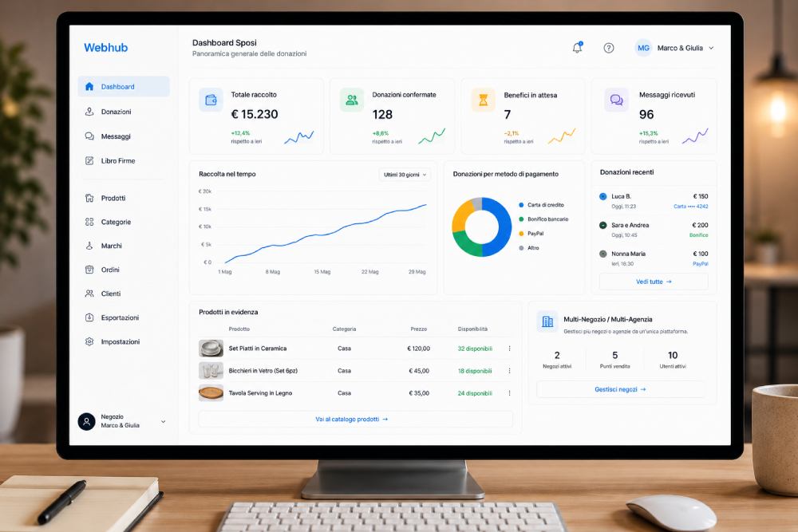Screen dimensions: 798x532
Task: Click the Negozio profile avatar icon
Action: pos(86,421)
